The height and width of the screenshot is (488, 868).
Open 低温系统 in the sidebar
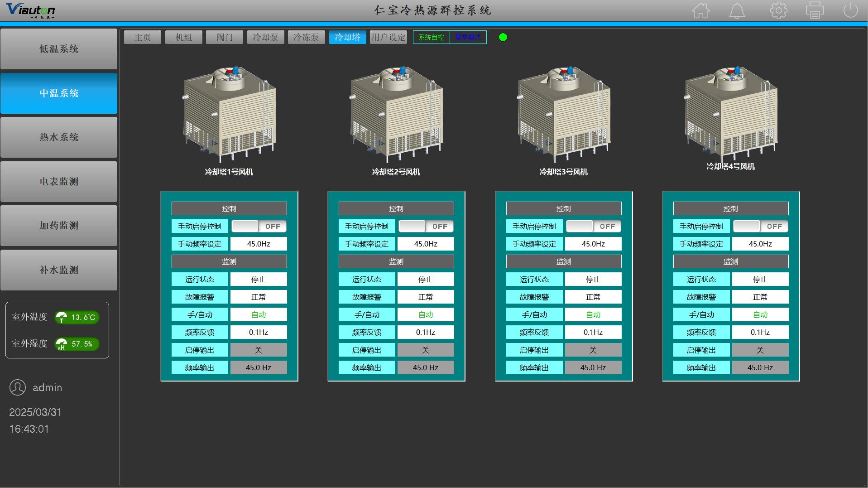click(x=59, y=49)
